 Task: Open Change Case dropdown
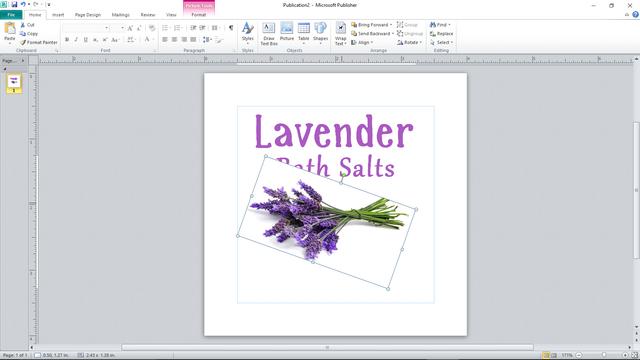[x=116, y=40]
